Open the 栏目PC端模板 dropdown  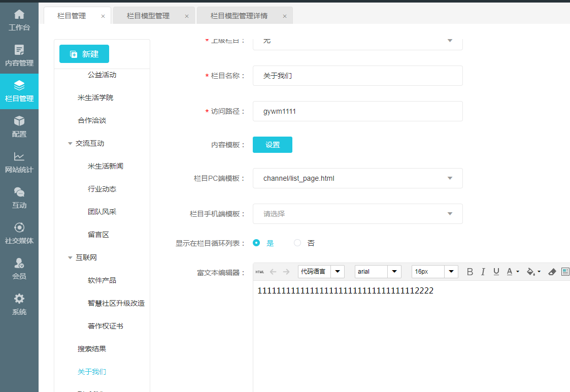point(357,178)
